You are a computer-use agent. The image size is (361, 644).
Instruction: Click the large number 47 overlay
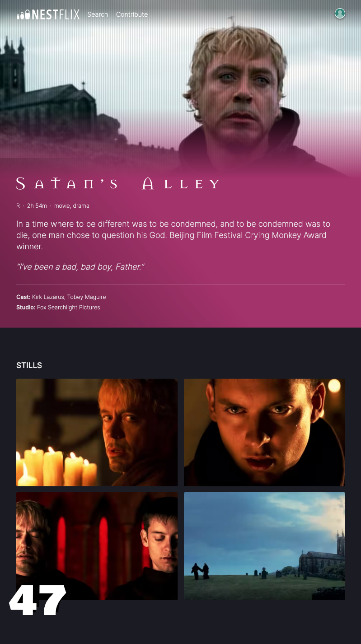(x=38, y=600)
